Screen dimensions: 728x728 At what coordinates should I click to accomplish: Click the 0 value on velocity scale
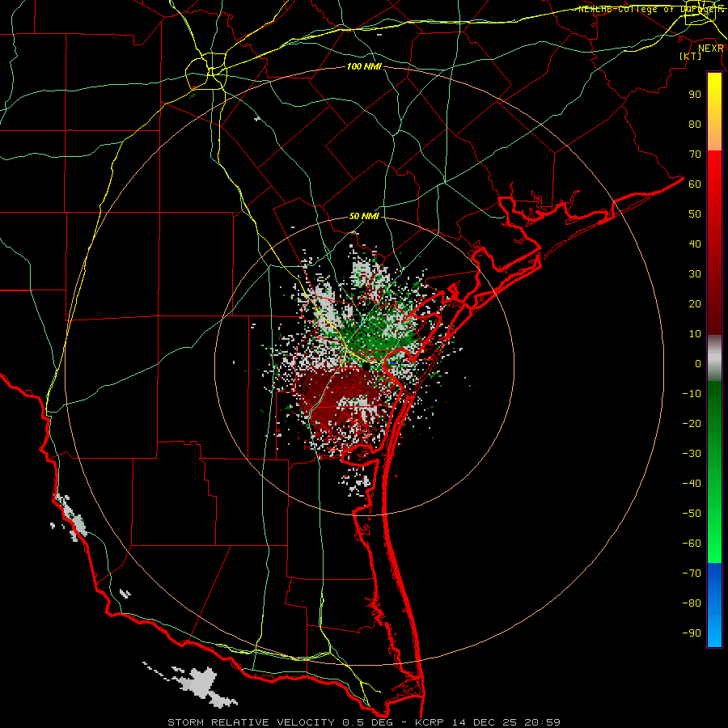(x=698, y=364)
